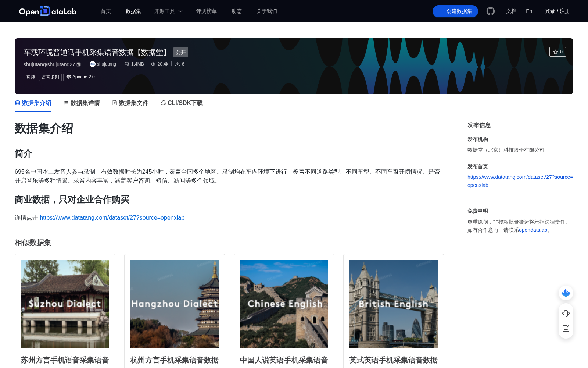The width and height of the screenshot is (588, 368).
Task: Click the 音频 tag
Action: (31, 77)
